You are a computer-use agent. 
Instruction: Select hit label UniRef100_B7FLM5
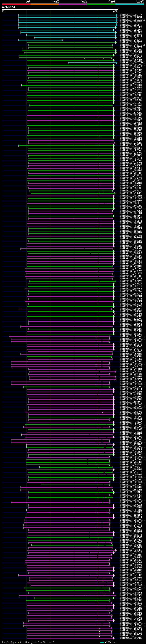131,113
